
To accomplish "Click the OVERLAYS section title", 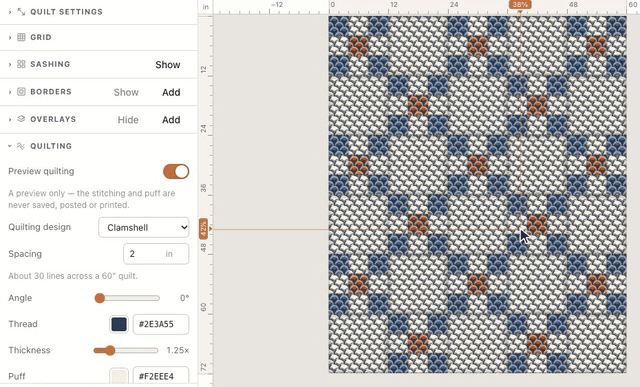I will [x=53, y=119].
